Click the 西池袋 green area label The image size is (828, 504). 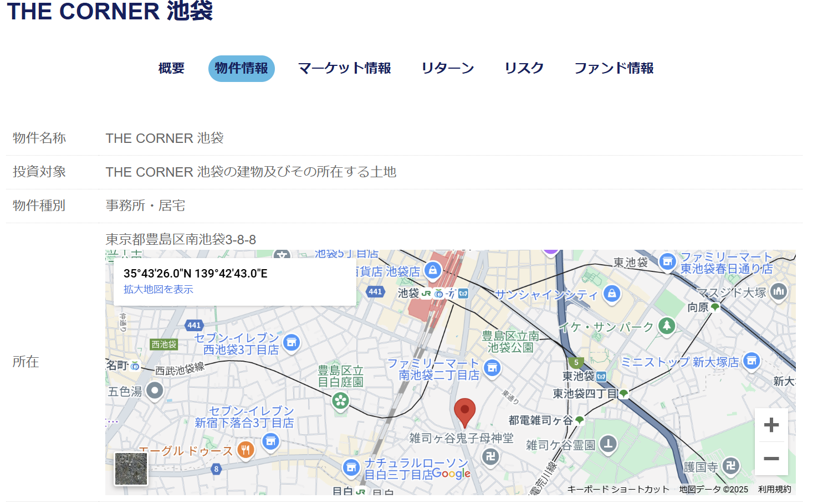(164, 344)
